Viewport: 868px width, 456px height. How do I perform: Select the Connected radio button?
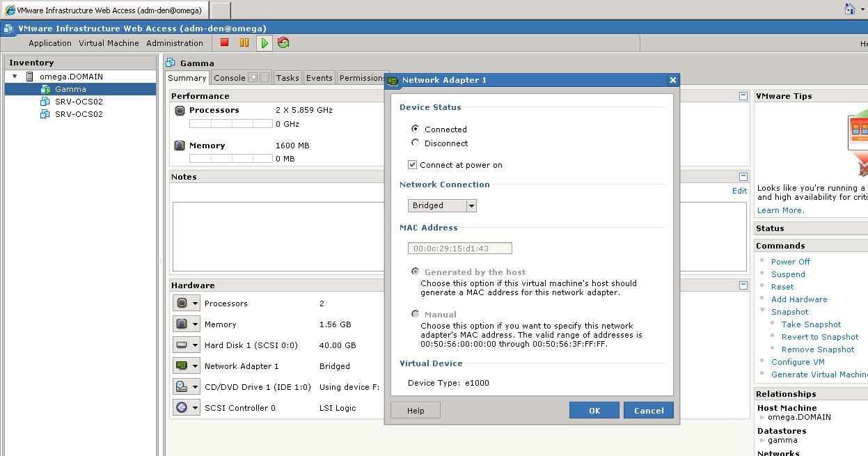coord(416,129)
